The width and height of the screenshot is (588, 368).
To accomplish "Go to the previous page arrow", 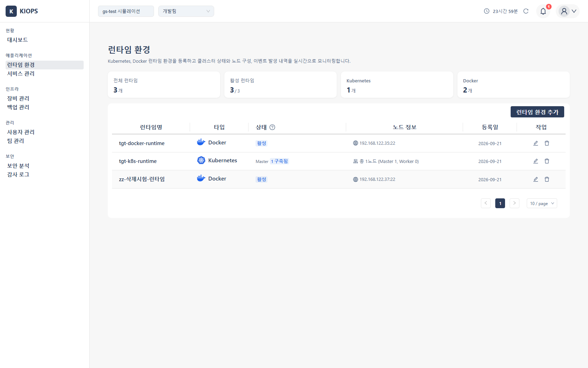I will pos(486,203).
